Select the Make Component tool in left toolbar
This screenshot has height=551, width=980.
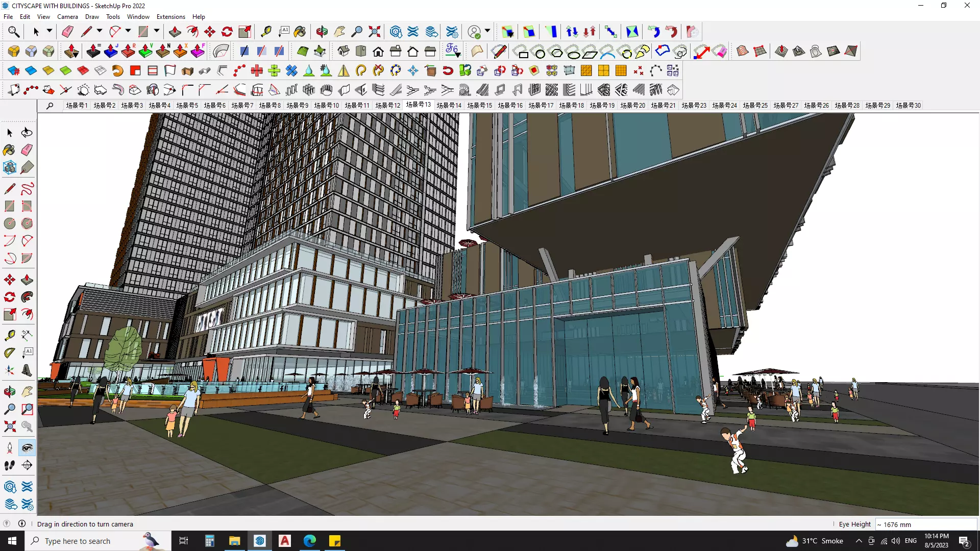[x=10, y=167]
